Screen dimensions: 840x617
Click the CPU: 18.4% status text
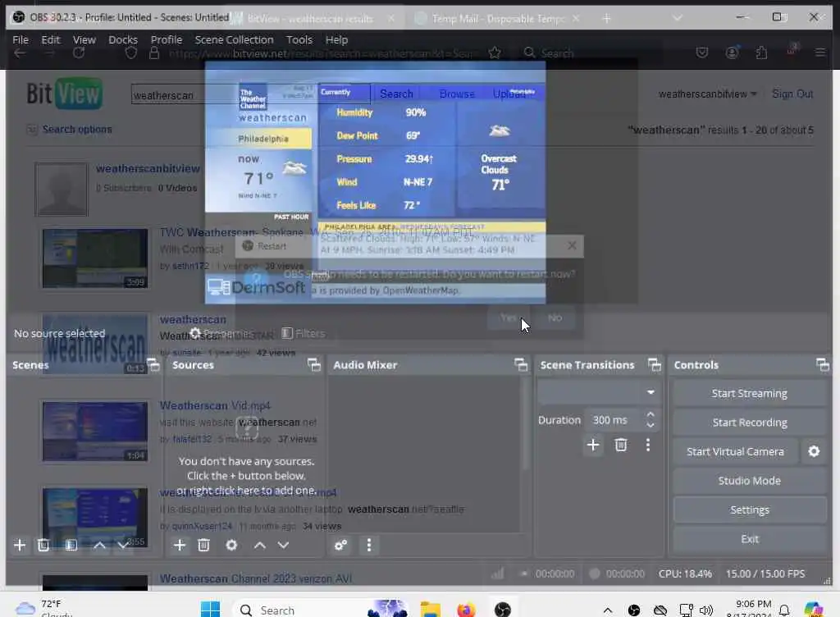(x=685, y=574)
